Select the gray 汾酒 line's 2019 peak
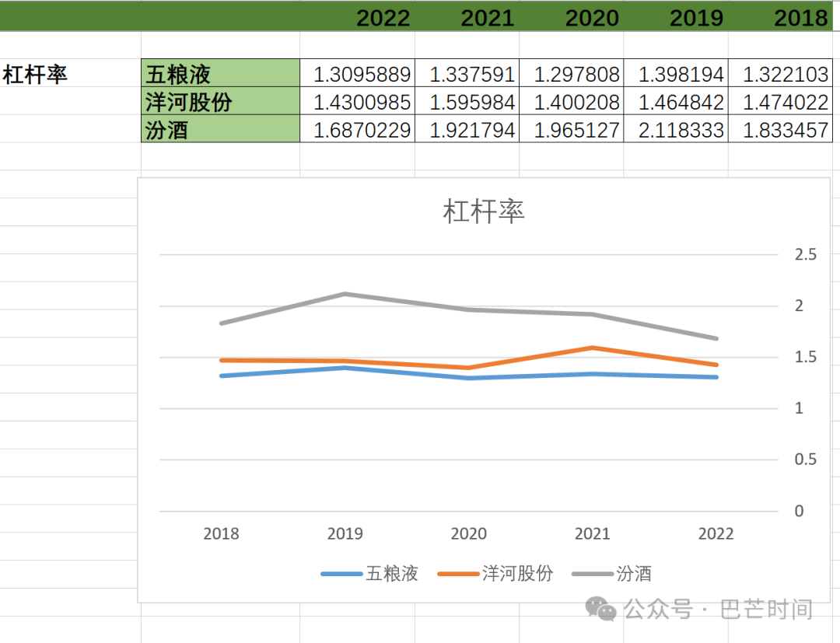The width and height of the screenshot is (840, 643). 345,294
